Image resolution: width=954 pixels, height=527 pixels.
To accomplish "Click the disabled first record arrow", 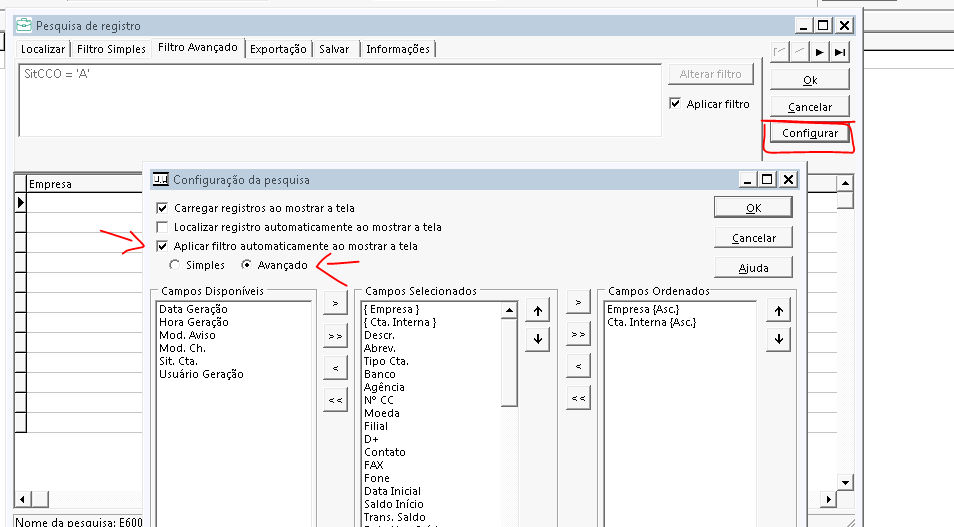I will [x=779, y=52].
